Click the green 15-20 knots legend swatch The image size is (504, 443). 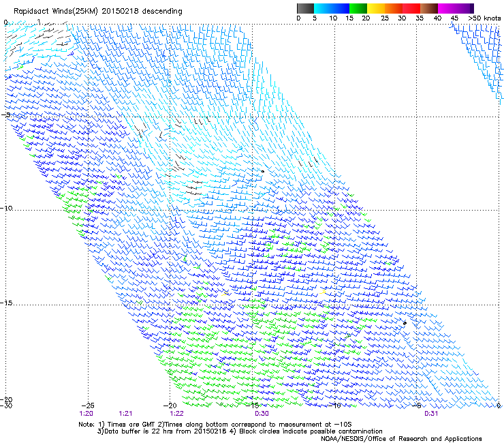tap(358, 8)
